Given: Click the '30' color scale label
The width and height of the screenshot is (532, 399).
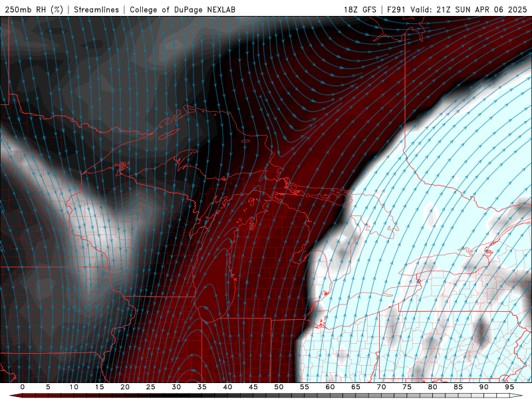Looking at the screenshot, I should pyautogui.click(x=176, y=387).
